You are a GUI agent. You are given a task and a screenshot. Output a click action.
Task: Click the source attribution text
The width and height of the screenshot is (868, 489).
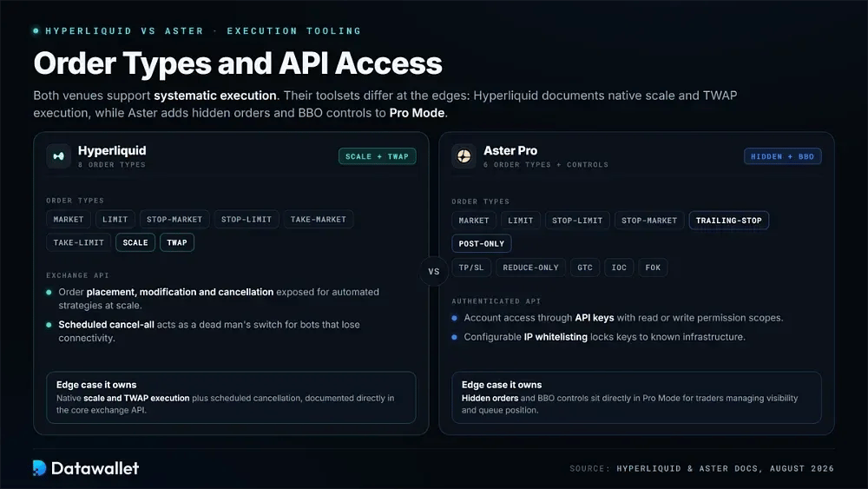click(701, 468)
